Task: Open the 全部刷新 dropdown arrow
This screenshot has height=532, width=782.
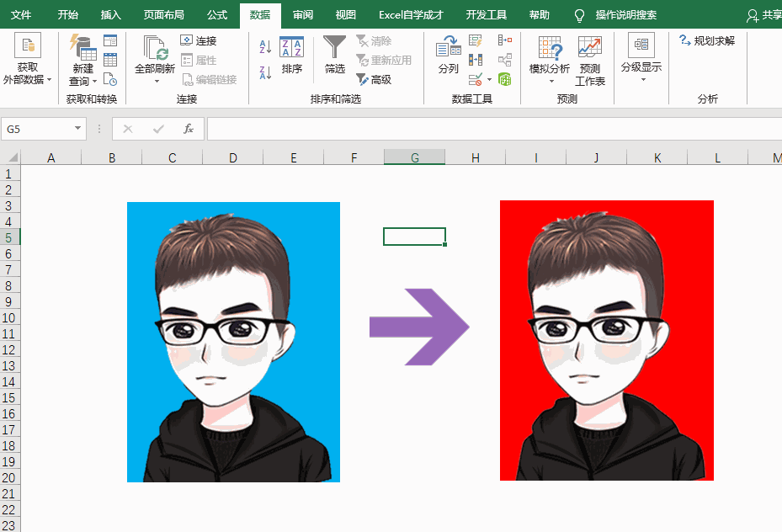Action: [156, 82]
